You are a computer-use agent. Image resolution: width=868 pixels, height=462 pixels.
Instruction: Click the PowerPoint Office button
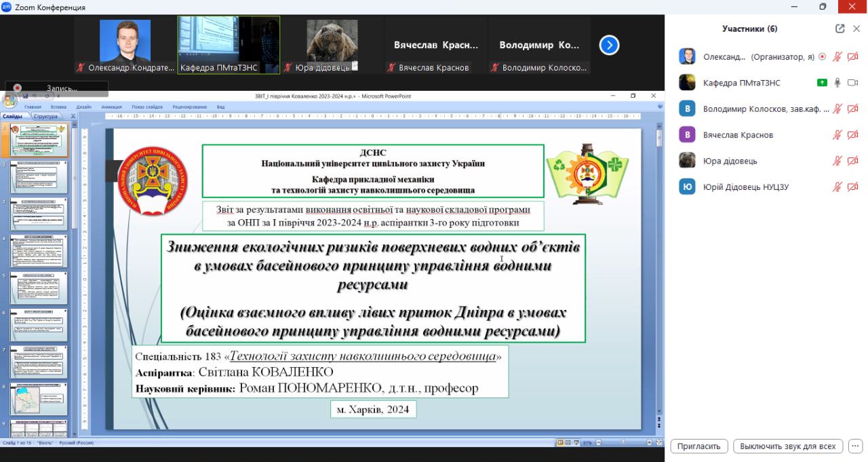point(9,100)
